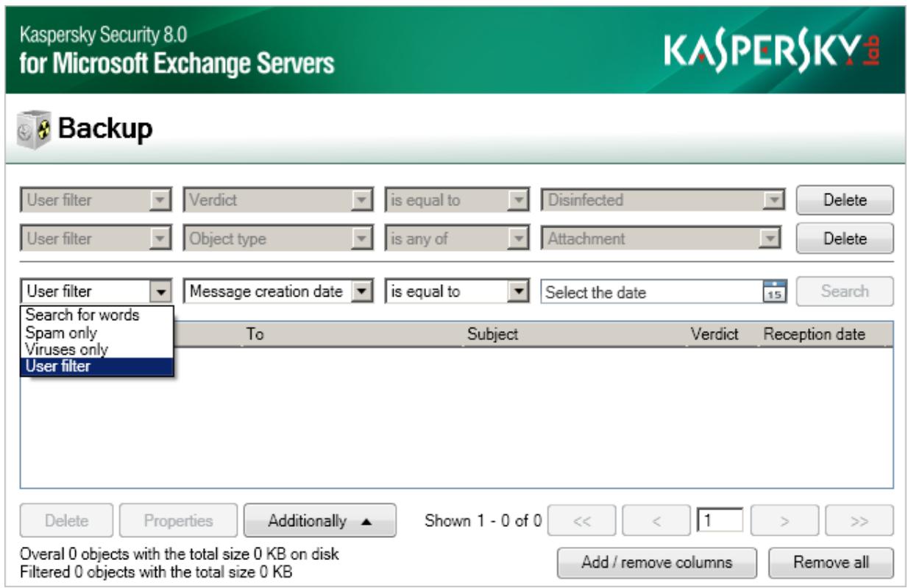
Task: Go to next page with > button
Action: [784, 521]
